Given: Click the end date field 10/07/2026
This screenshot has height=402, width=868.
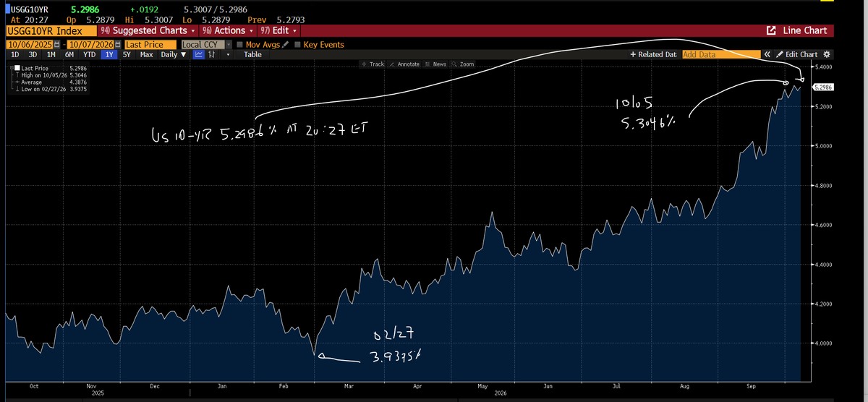Looking at the screenshot, I should click(x=90, y=44).
